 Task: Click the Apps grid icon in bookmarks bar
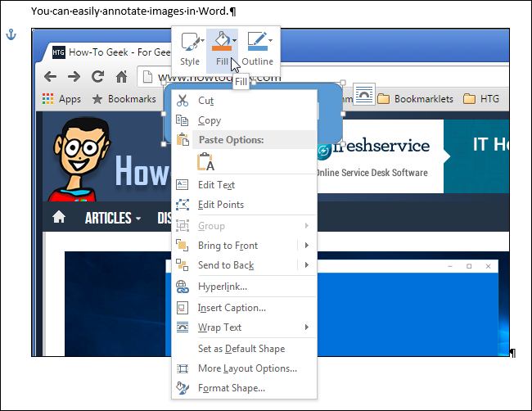[x=47, y=99]
